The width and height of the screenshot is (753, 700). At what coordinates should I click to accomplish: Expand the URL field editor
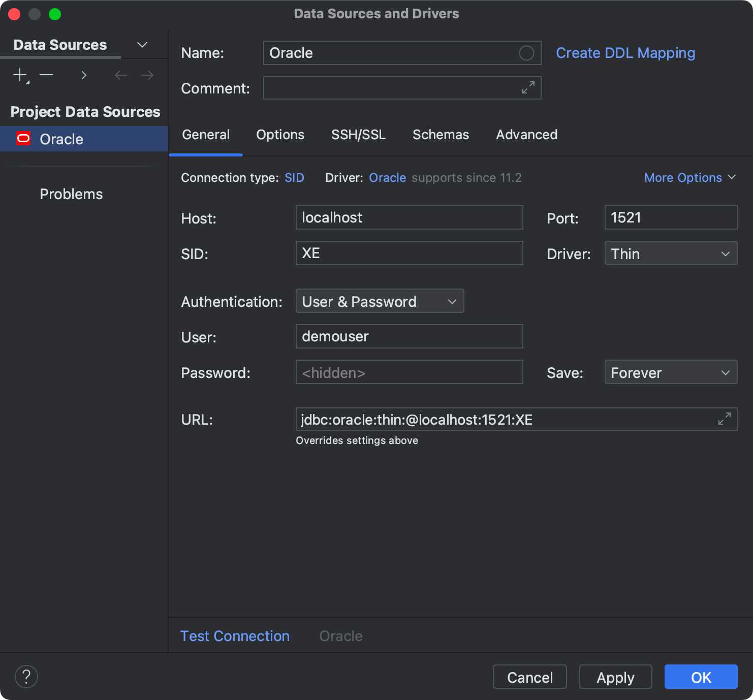(x=724, y=419)
